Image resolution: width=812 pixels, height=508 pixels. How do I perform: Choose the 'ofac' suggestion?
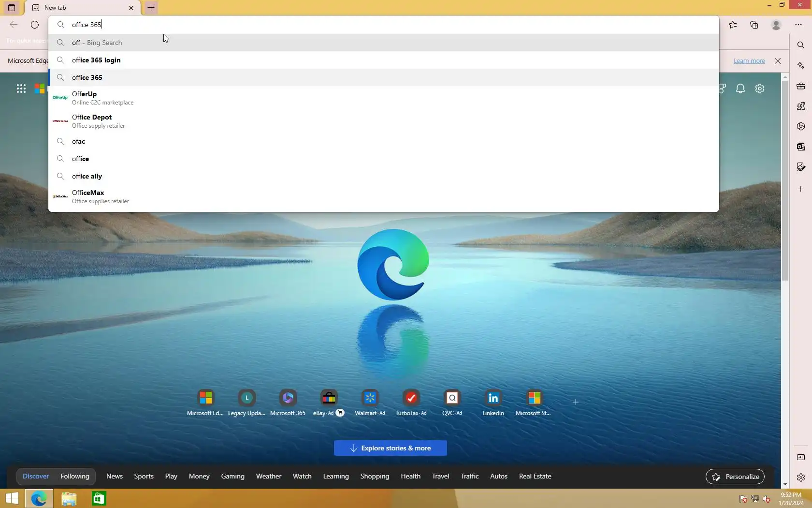384,141
